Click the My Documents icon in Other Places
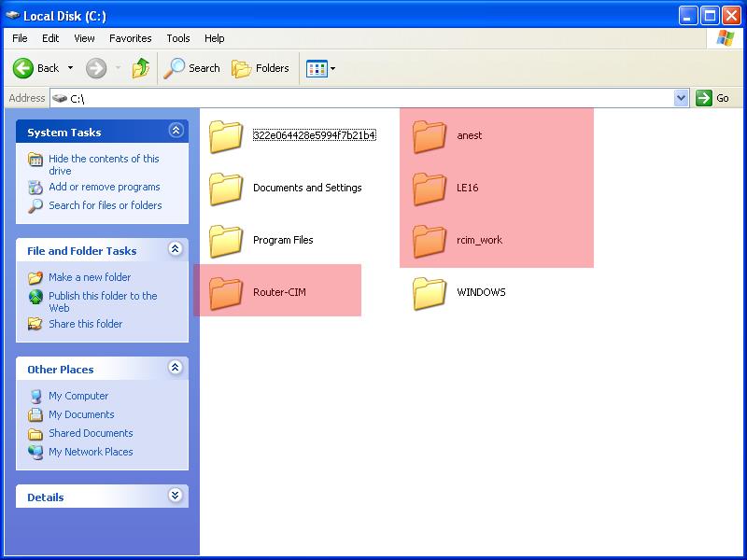Screen dimensions: 747x560 click(x=35, y=414)
